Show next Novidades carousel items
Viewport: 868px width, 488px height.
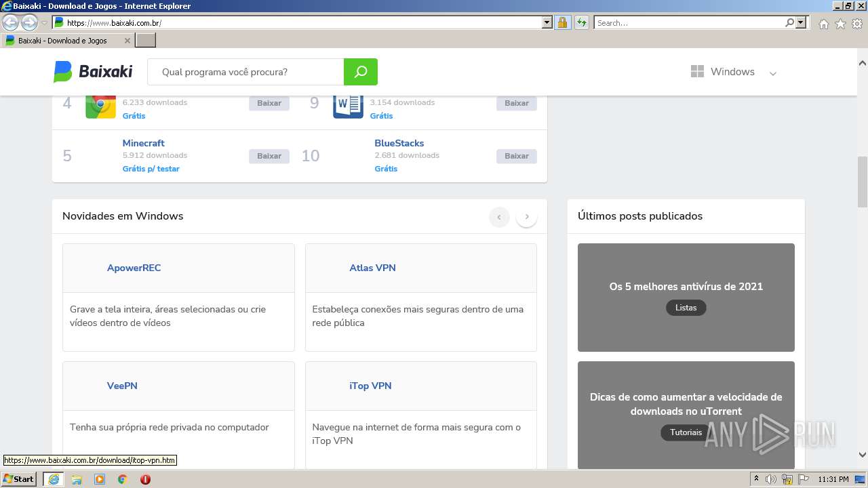point(527,217)
